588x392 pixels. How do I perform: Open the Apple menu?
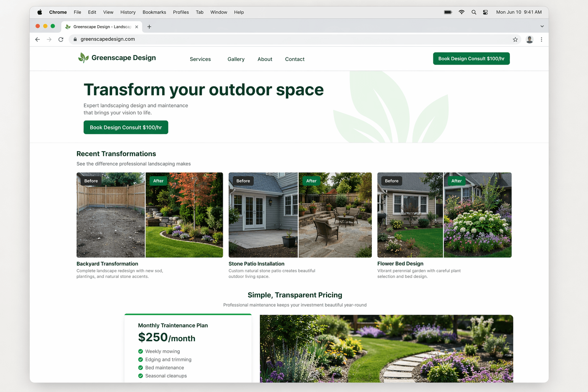pos(39,12)
